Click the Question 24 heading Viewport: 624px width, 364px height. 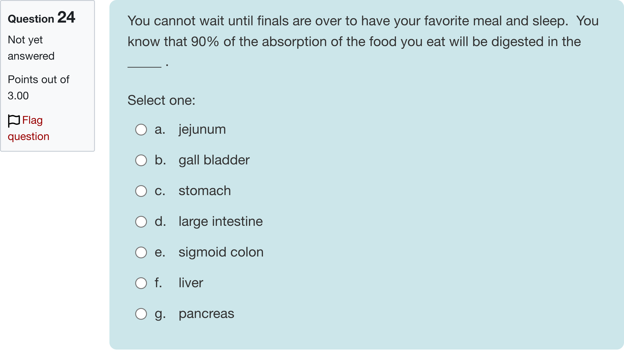coord(41,18)
